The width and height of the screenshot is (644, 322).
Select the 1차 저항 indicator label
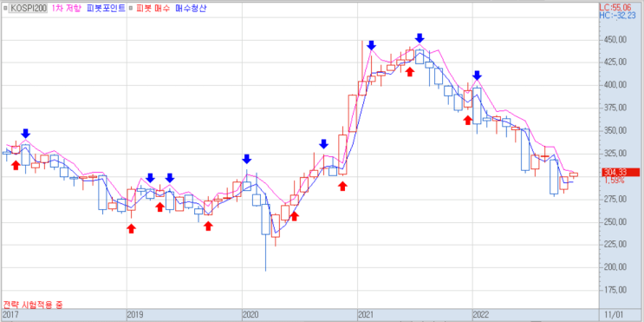tap(66, 8)
